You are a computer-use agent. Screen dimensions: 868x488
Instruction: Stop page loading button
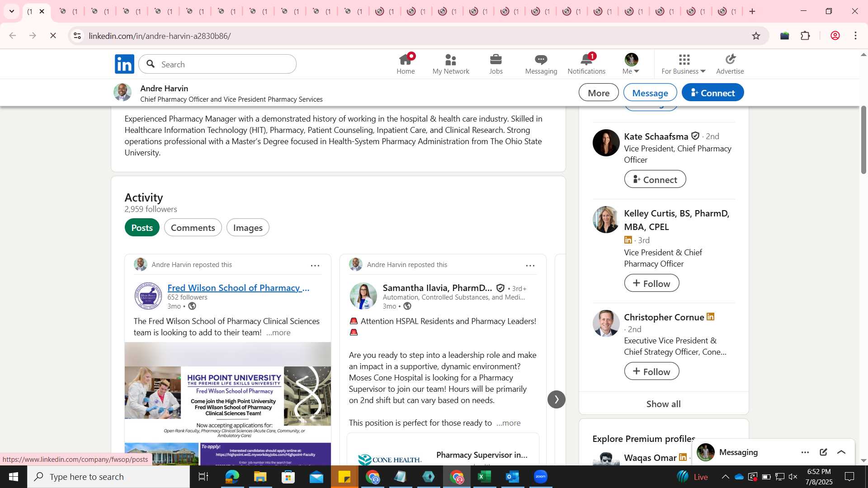[53, 36]
